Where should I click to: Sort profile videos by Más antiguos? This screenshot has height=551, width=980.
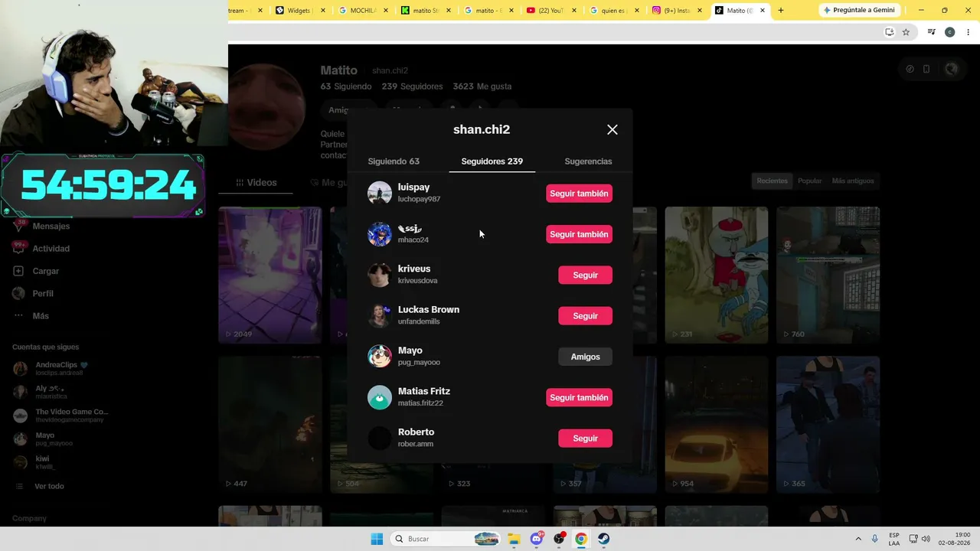(852, 181)
